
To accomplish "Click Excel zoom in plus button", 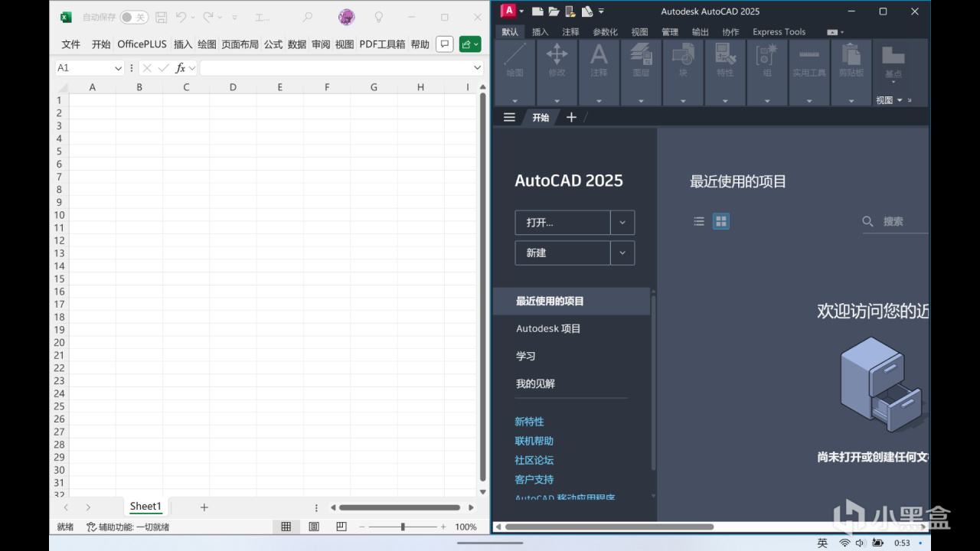I will [443, 527].
